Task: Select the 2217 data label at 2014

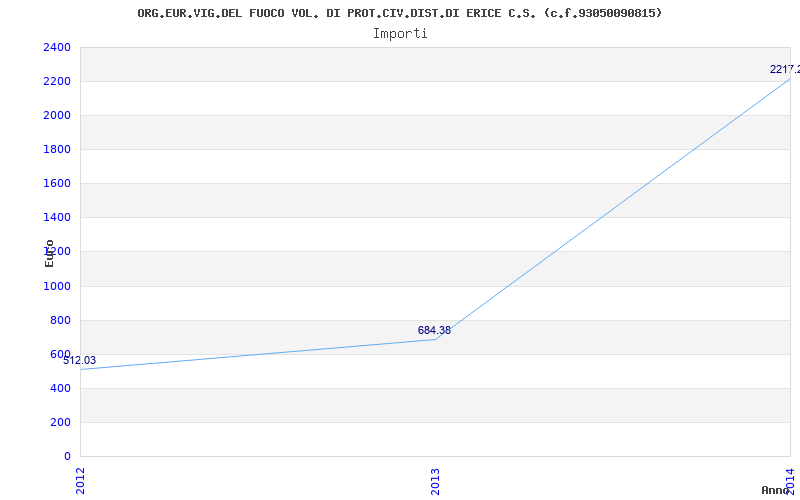Action: click(x=785, y=69)
